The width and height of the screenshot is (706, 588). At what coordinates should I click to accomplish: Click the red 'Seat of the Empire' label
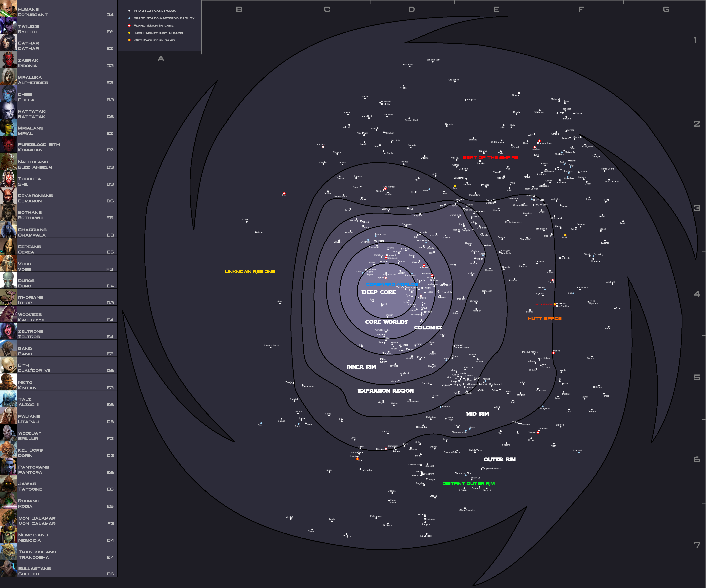(x=490, y=157)
